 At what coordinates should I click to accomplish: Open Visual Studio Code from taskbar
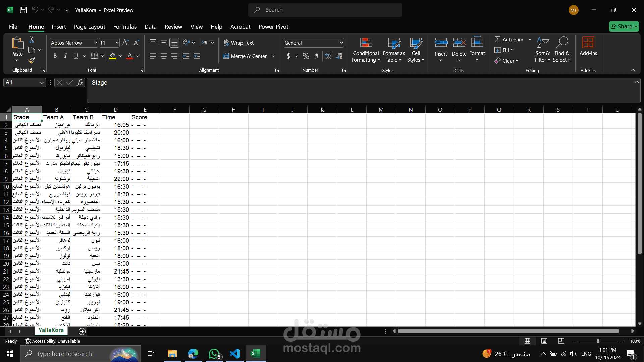pos(235,354)
